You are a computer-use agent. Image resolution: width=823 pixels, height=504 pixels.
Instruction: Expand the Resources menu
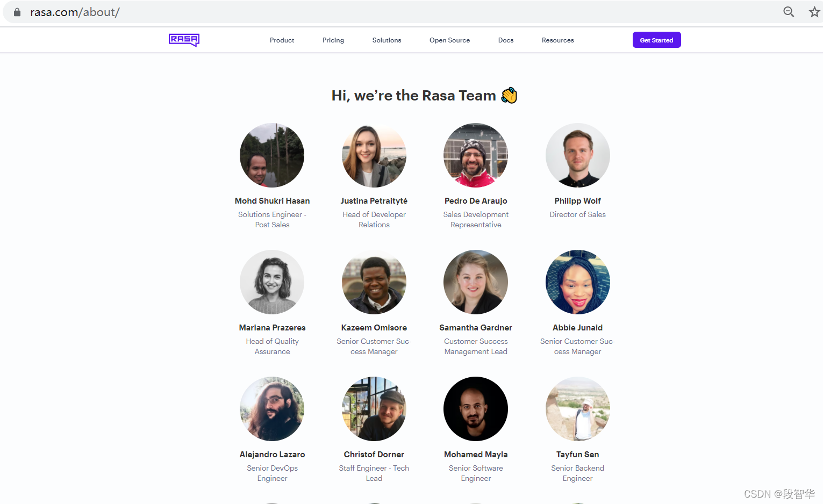pos(557,40)
